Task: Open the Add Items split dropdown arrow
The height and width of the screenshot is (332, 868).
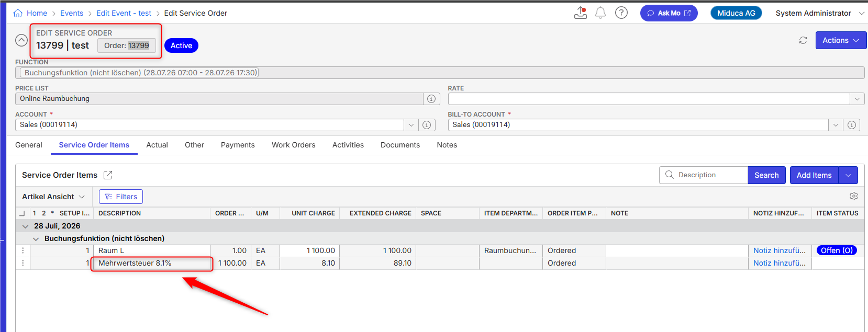Action: [x=848, y=175]
